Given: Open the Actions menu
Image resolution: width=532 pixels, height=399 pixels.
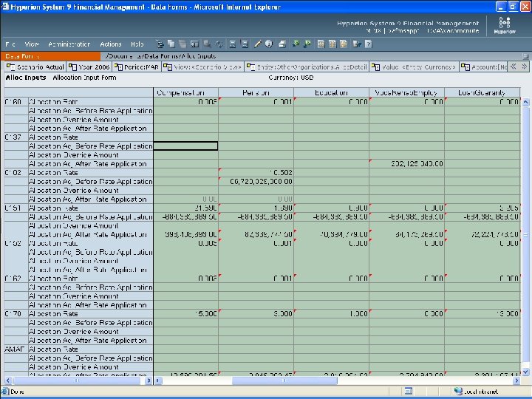Looking at the screenshot, I should (111, 44).
